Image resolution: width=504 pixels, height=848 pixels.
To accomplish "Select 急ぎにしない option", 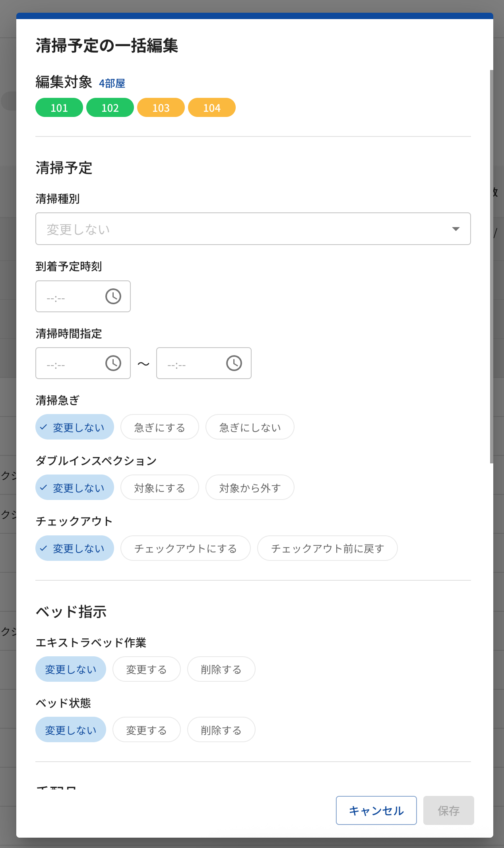I will 250,427.
